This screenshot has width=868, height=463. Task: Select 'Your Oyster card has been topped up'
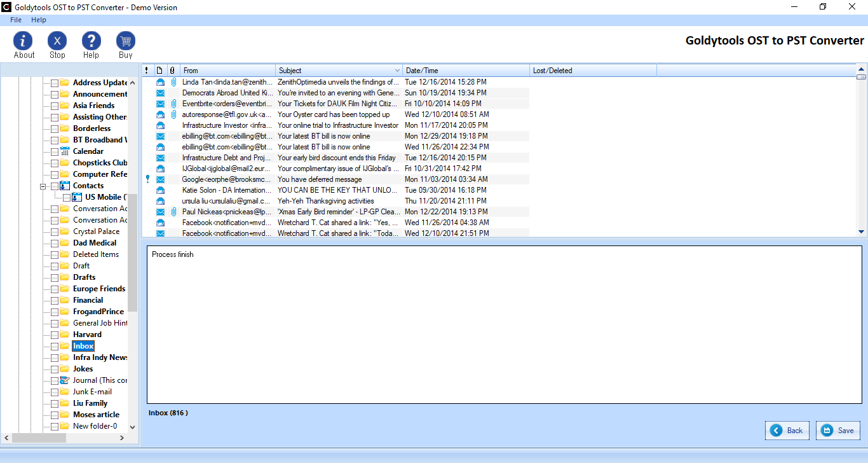click(334, 114)
